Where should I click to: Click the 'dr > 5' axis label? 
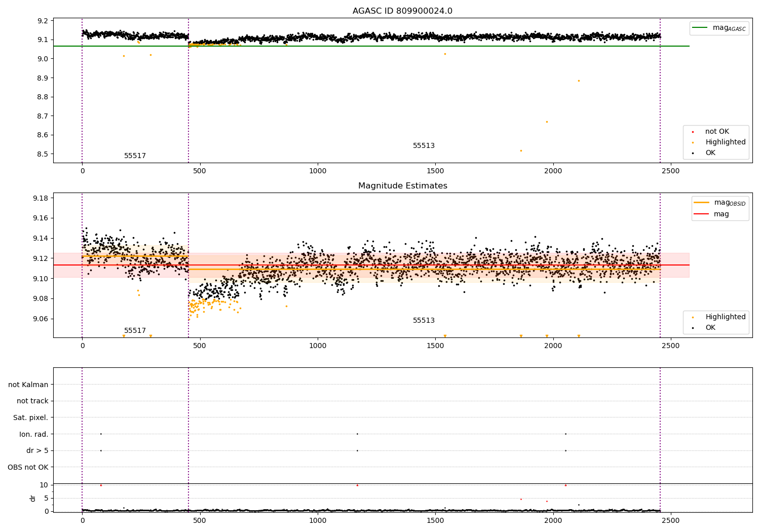tap(37, 451)
